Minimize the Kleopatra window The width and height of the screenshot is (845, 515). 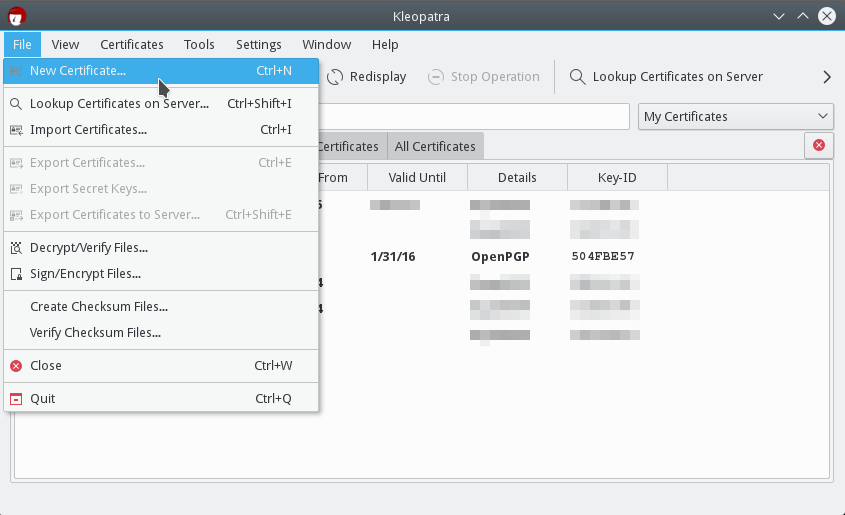[779, 16]
